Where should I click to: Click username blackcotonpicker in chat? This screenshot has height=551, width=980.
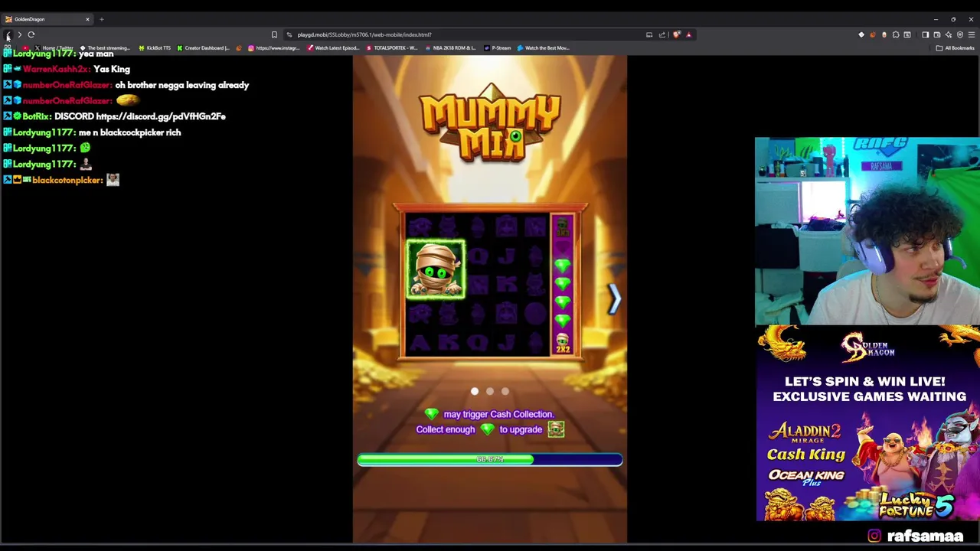click(67, 180)
